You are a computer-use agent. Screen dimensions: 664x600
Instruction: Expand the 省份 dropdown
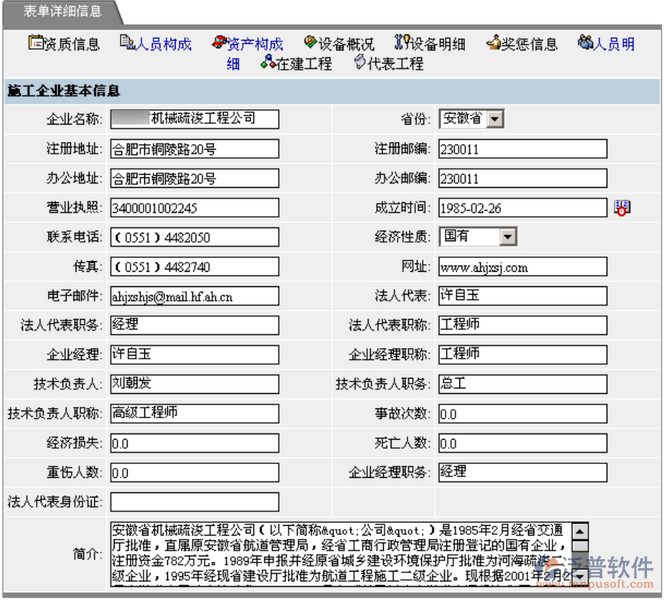[x=494, y=119]
